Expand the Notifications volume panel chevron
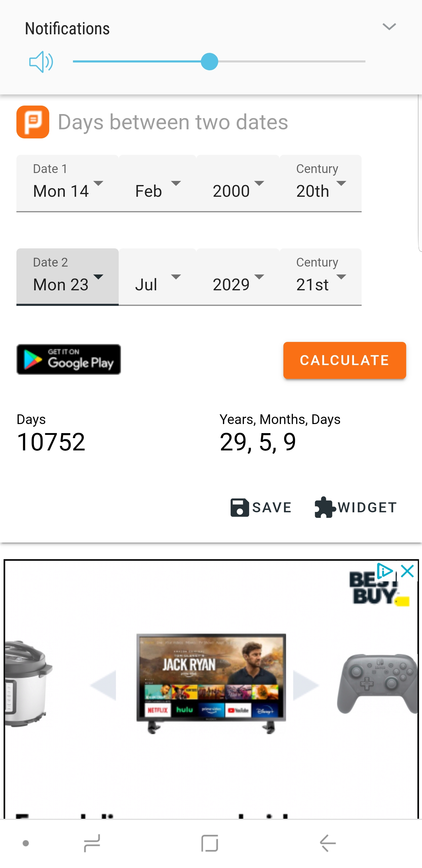Image resolution: width=422 pixels, height=868 pixels. coord(389,27)
